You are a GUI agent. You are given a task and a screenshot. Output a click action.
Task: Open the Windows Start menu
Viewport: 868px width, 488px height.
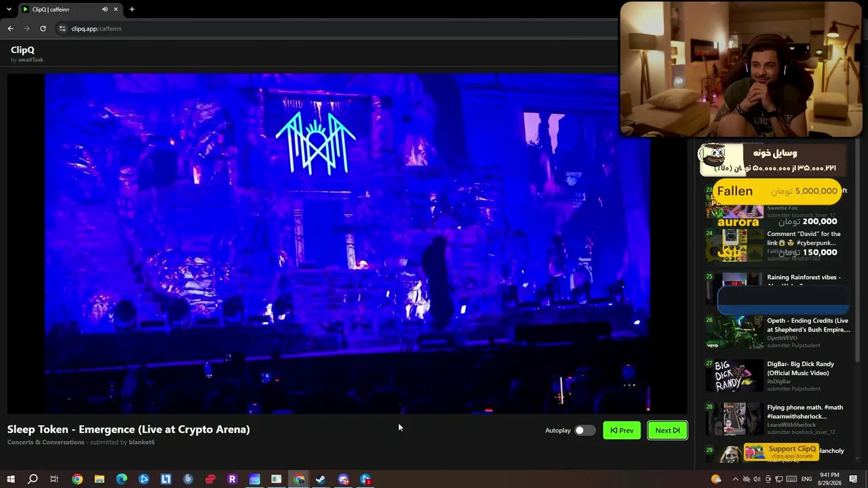tap(11, 479)
